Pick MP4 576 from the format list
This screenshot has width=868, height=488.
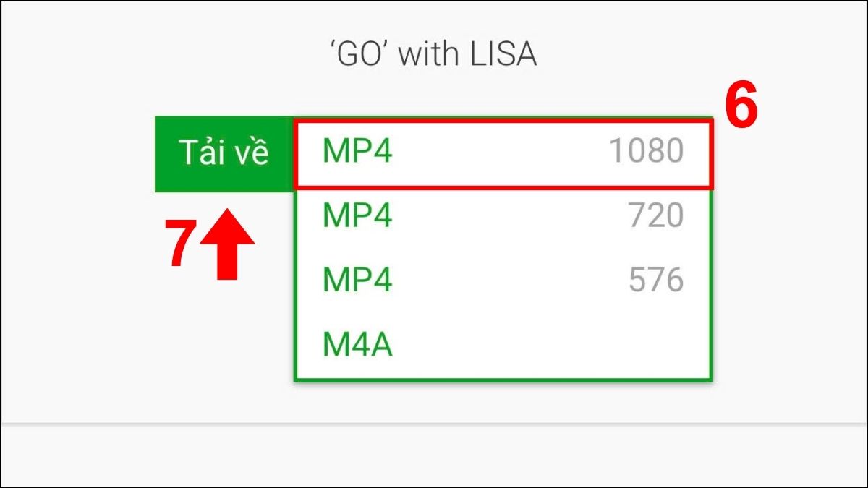(503, 281)
